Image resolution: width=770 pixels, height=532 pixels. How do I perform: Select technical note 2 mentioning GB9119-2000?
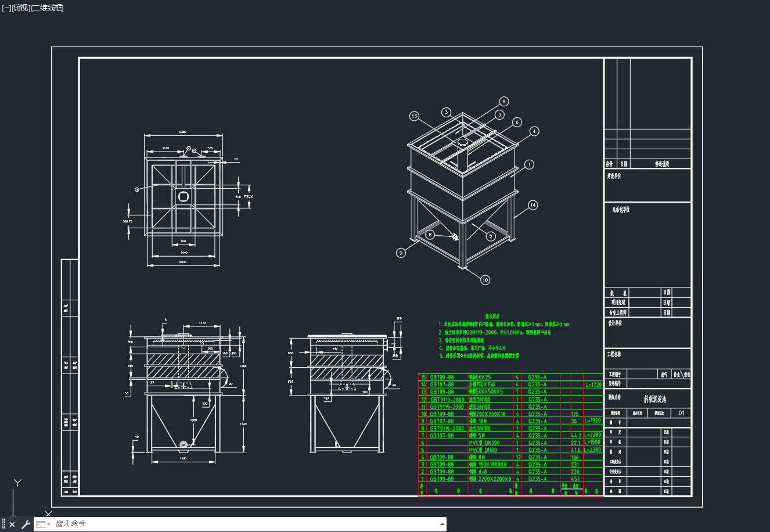495,332
